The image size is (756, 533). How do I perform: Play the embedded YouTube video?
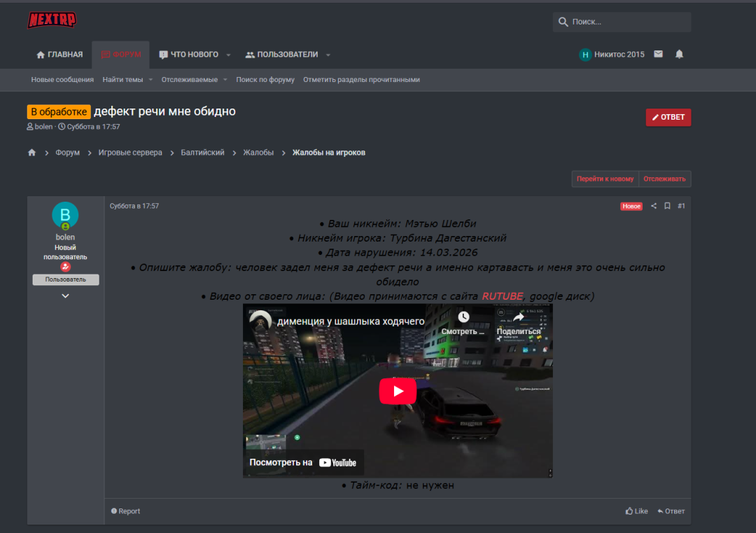tap(398, 391)
